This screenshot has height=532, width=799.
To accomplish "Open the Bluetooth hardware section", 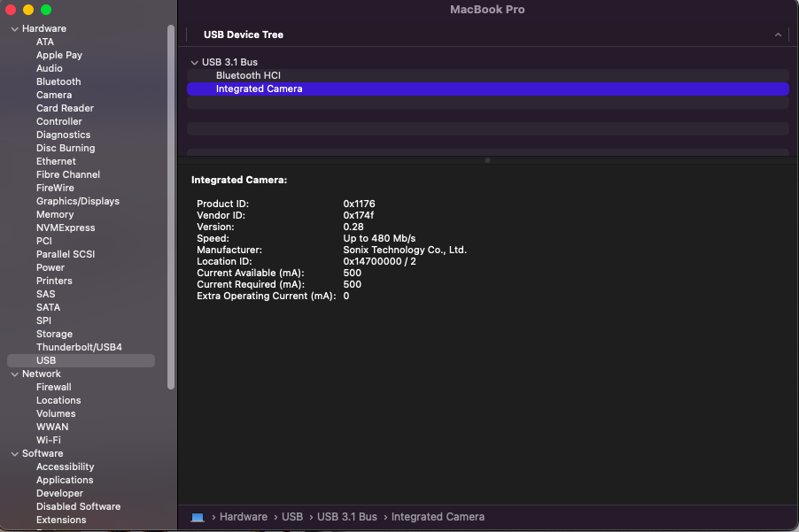I will pos(58,81).
